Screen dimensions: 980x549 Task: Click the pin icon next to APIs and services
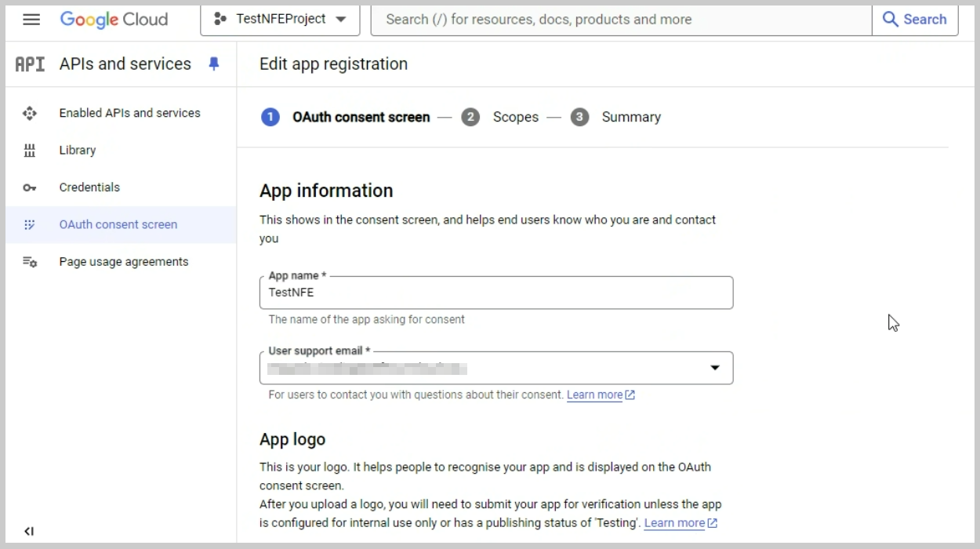[x=214, y=64]
